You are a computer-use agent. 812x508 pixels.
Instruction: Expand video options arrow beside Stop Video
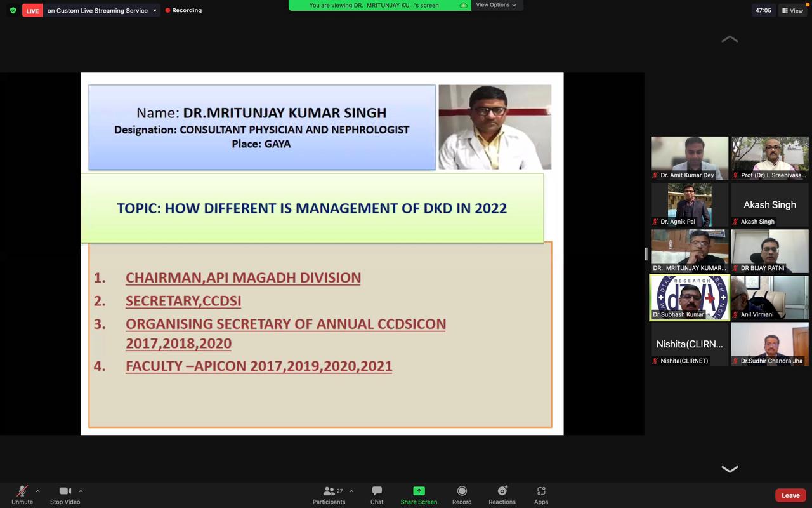pos(81,491)
